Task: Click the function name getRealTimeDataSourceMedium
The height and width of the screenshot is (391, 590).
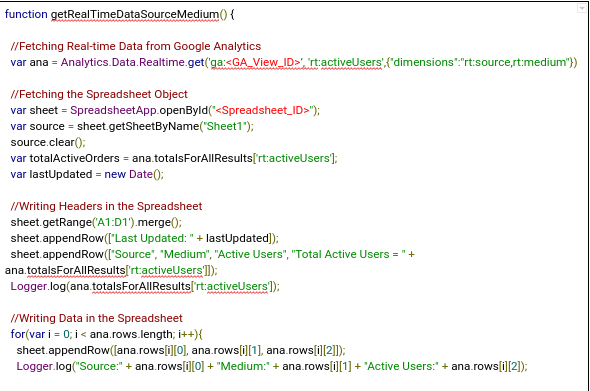Action: point(135,14)
